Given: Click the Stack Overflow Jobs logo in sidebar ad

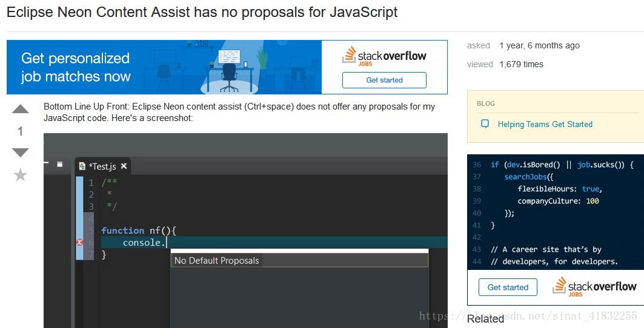Looking at the screenshot, I should 594,287.
